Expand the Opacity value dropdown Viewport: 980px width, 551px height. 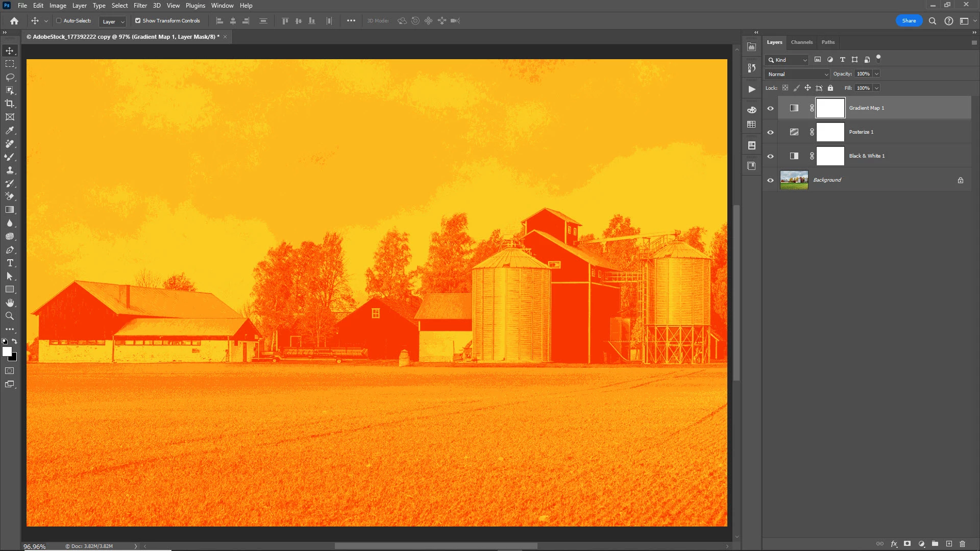(876, 74)
